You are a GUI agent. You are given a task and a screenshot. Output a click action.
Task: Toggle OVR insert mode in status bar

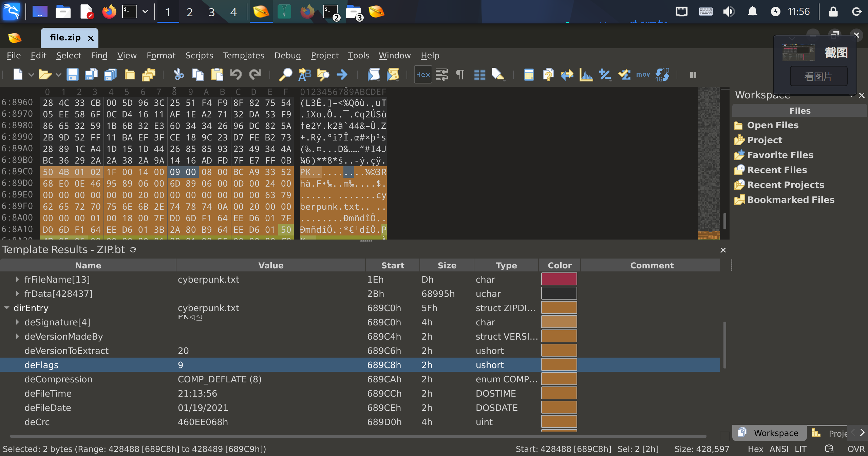(856, 449)
